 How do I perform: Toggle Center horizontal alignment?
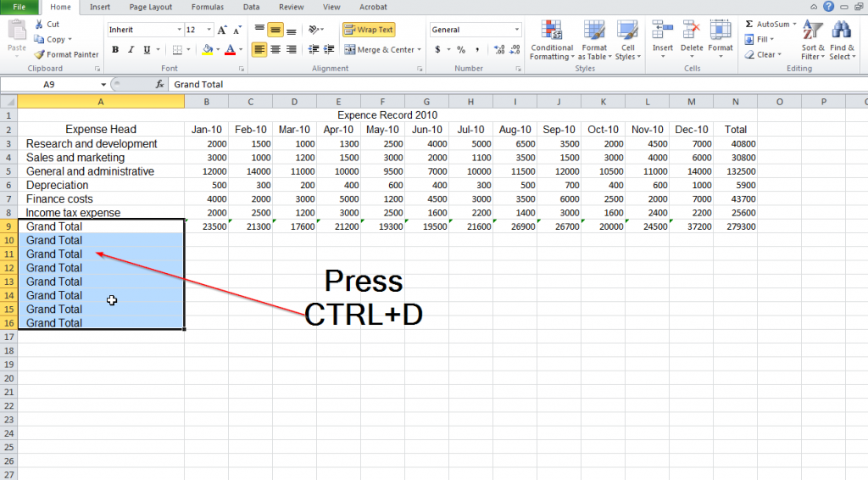pos(275,50)
